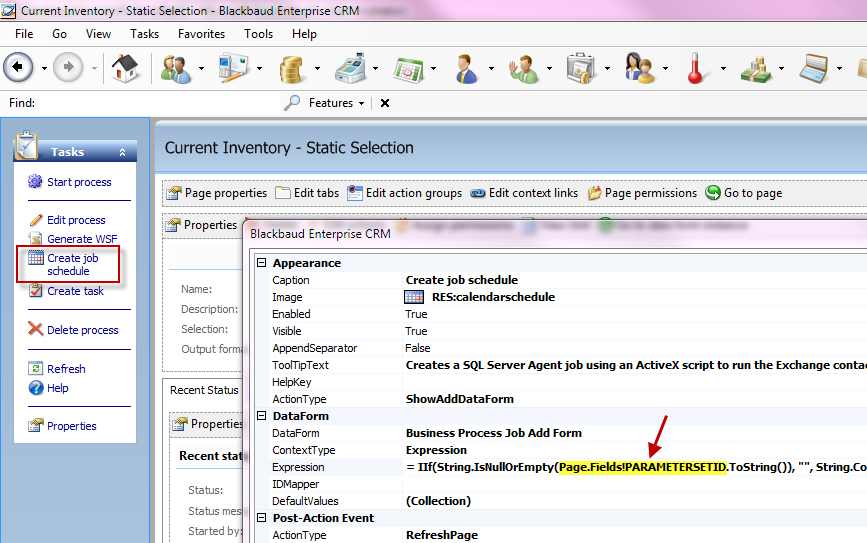Click Create task link
The image size is (867, 543).
[x=75, y=291]
